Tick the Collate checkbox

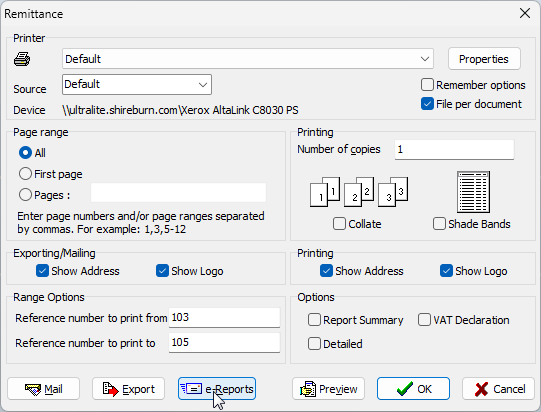pos(339,224)
